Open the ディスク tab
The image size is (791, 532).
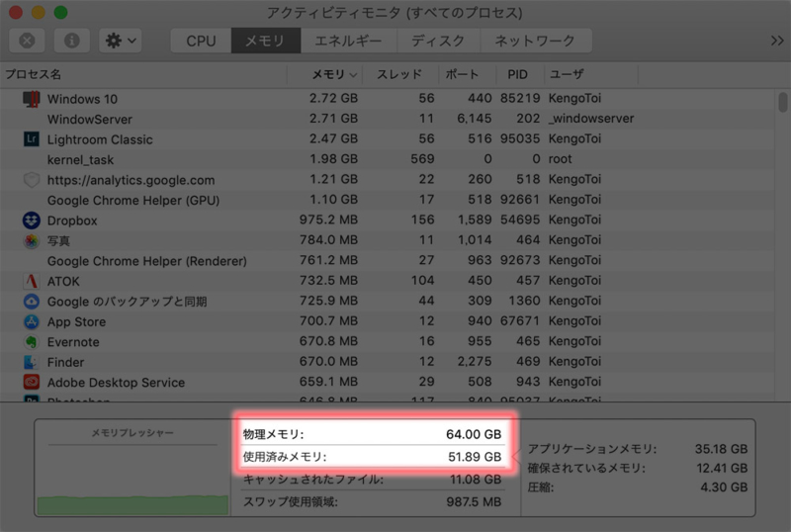point(438,41)
